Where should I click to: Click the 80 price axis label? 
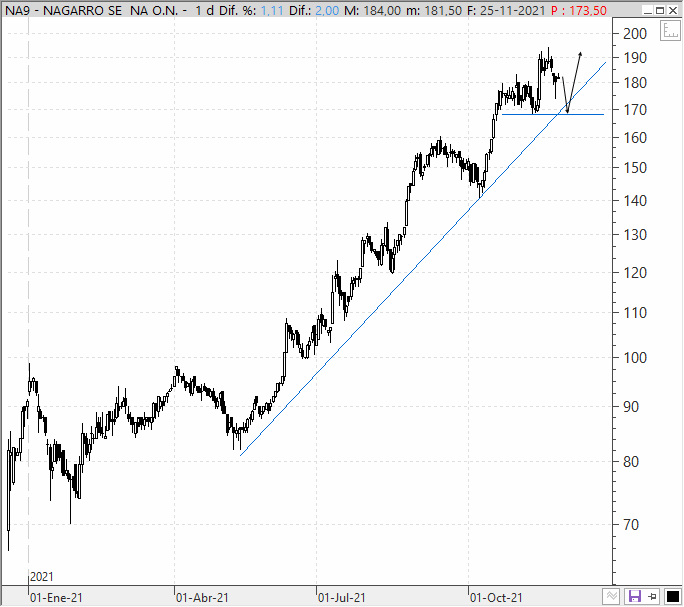pyautogui.click(x=631, y=462)
